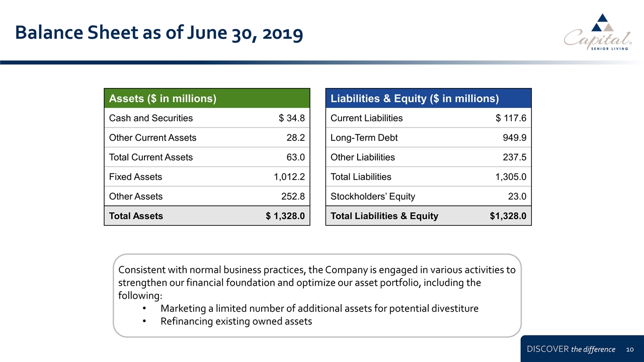Click the '$ 34.8' cash value
Viewport: 644px width, 362px height.
292,118
